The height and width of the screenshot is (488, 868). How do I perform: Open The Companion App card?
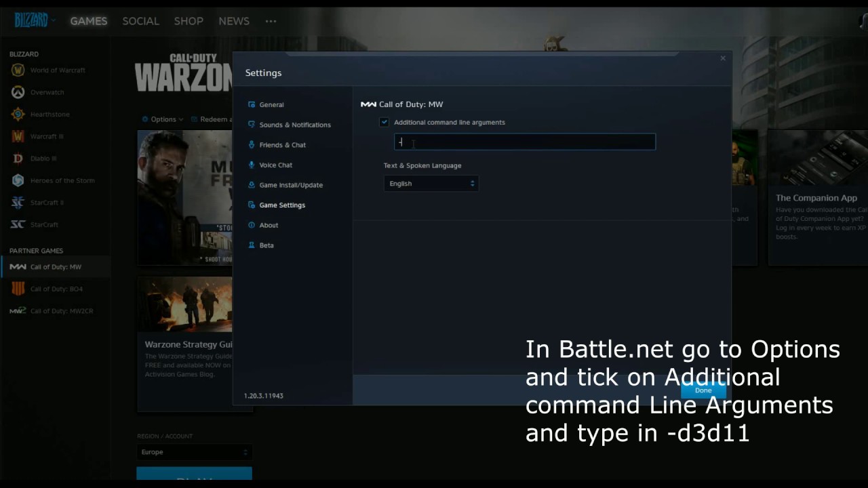(818, 197)
